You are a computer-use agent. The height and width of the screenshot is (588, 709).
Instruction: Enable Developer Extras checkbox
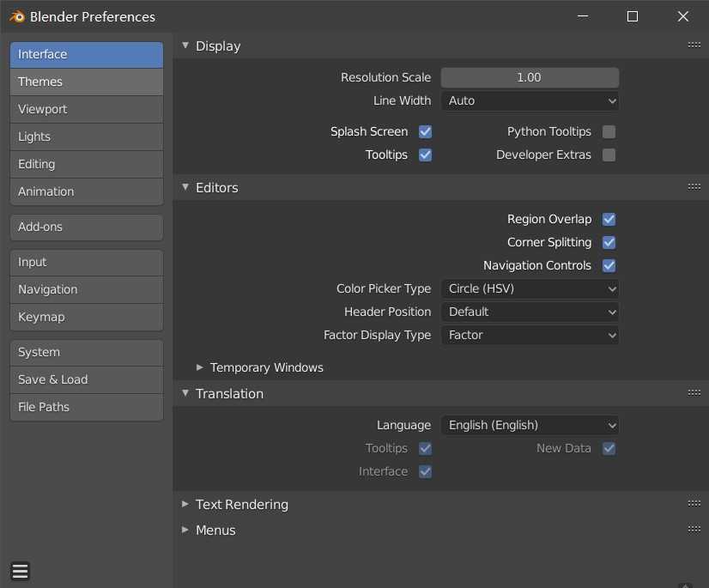(x=609, y=155)
